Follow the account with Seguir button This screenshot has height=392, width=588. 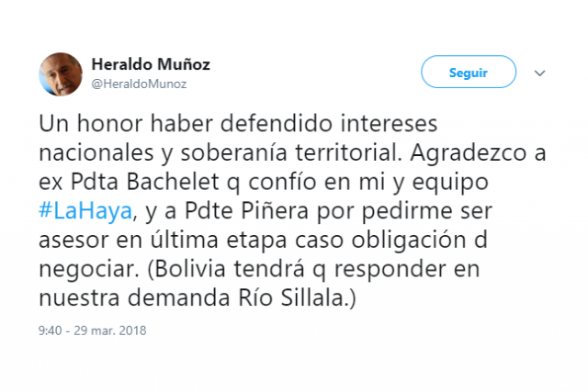pos(469,73)
